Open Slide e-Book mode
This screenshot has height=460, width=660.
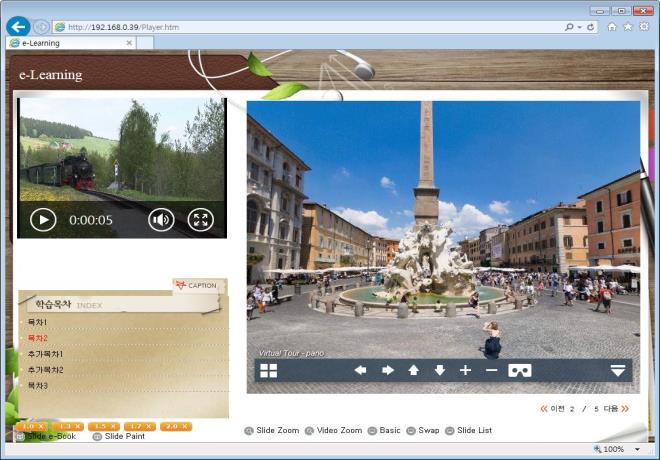(x=46, y=436)
